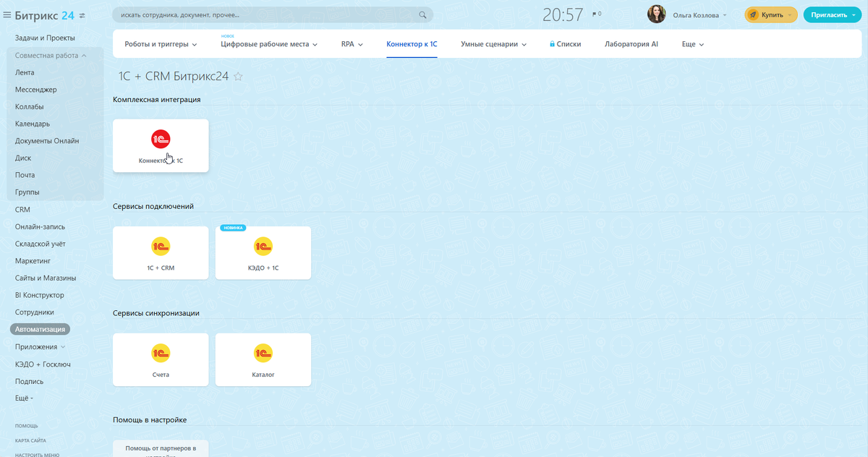Open Диск in the sidebar
This screenshot has width=868, height=457.
pyautogui.click(x=23, y=158)
